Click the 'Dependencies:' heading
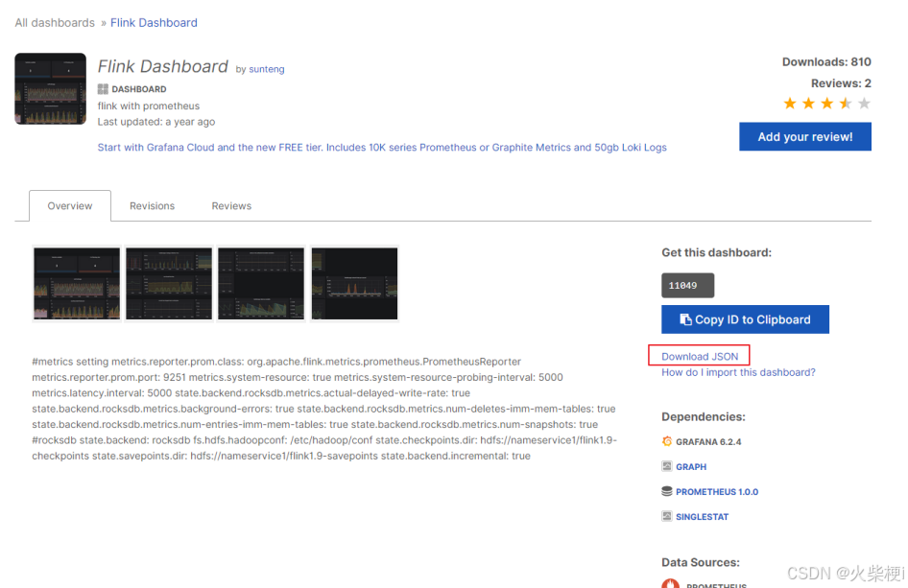The width and height of the screenshot is (908, 588). pyautogui.click(x=703, y=416)
